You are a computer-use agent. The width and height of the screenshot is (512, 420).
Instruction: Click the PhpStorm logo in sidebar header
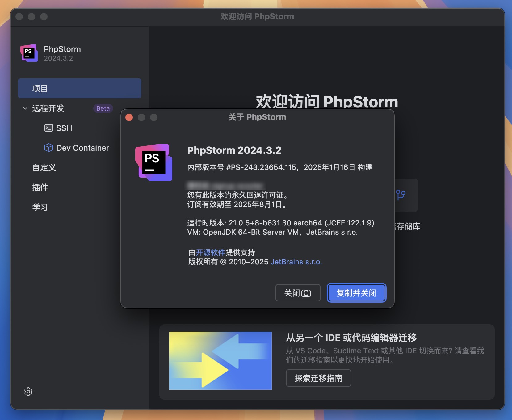pyautogui.click(x=29, y=53)
